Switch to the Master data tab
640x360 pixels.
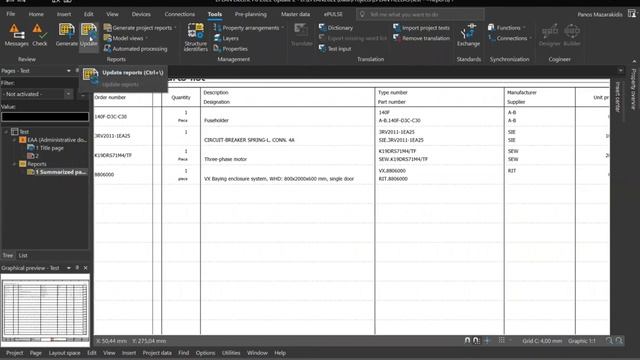click(x=295, y=14)
